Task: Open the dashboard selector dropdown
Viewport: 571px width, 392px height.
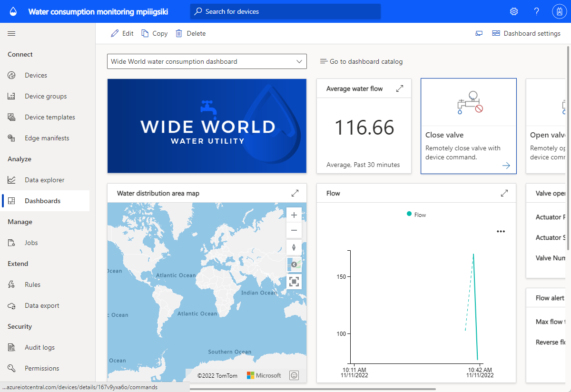Action: click(207, 61)
